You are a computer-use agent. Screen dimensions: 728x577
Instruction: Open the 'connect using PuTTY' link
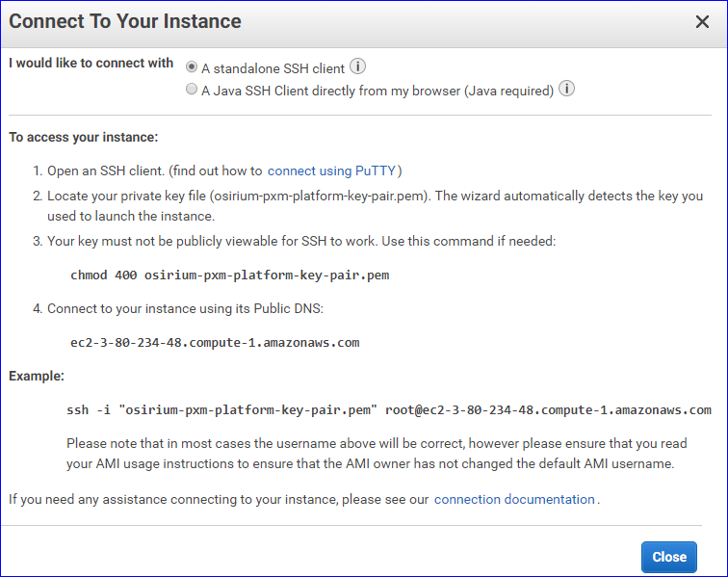pos(332,170)
